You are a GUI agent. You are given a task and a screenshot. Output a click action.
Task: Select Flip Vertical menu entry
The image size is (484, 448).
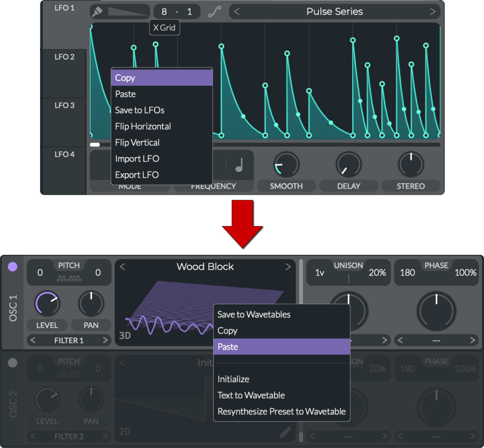pos(162,142)
